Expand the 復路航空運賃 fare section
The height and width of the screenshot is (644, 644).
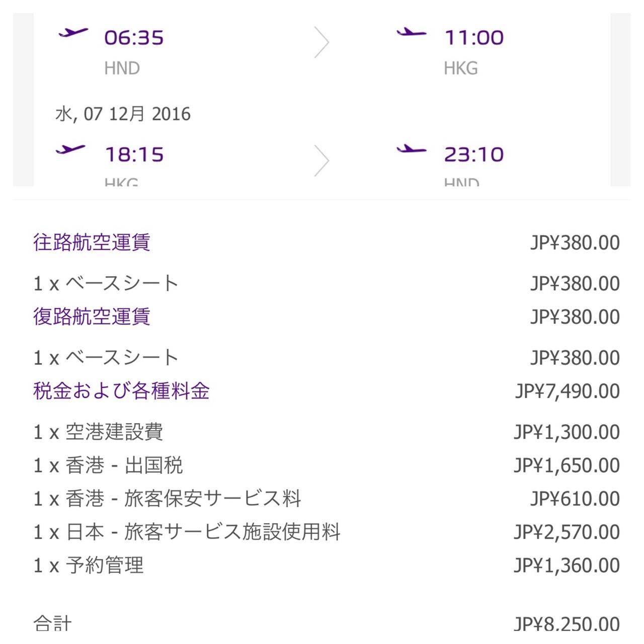[x=92, y=317]
